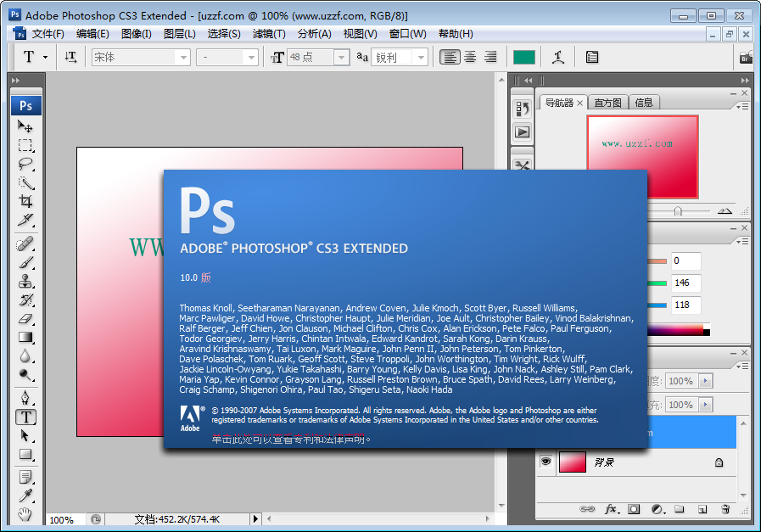761x532 pixels.
Task: Click the add layer style fx icon
Action: pyautogui.click(x=612, y=509)
